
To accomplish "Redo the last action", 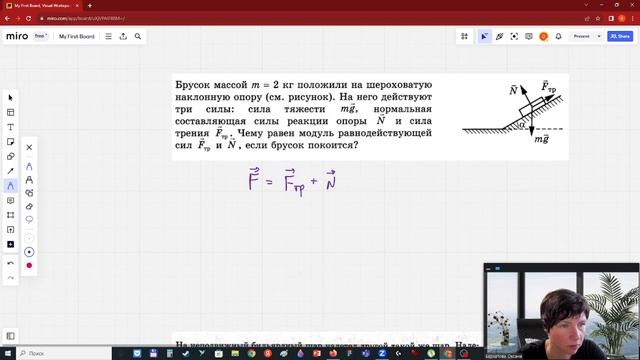I will [11, 278].
